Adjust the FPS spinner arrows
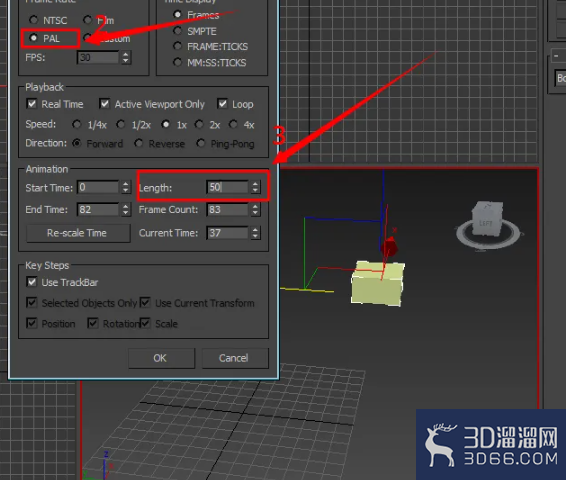566x480 pixels. (x=126, y=57)
